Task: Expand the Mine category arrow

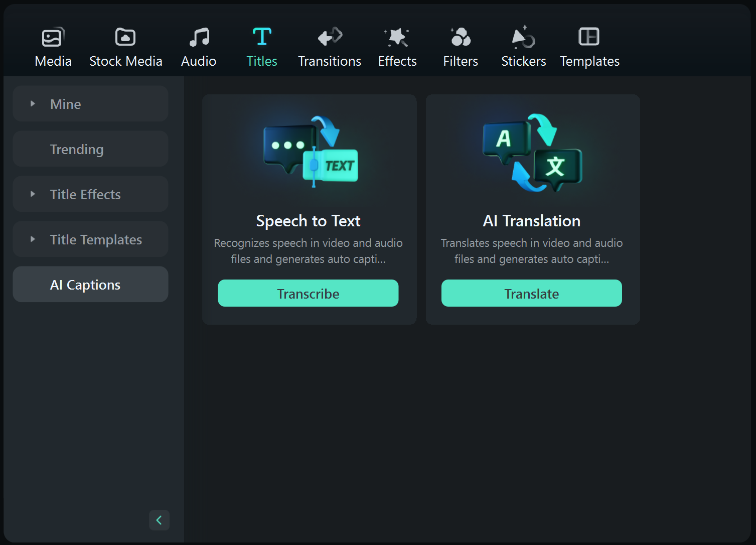Action: 33,104
